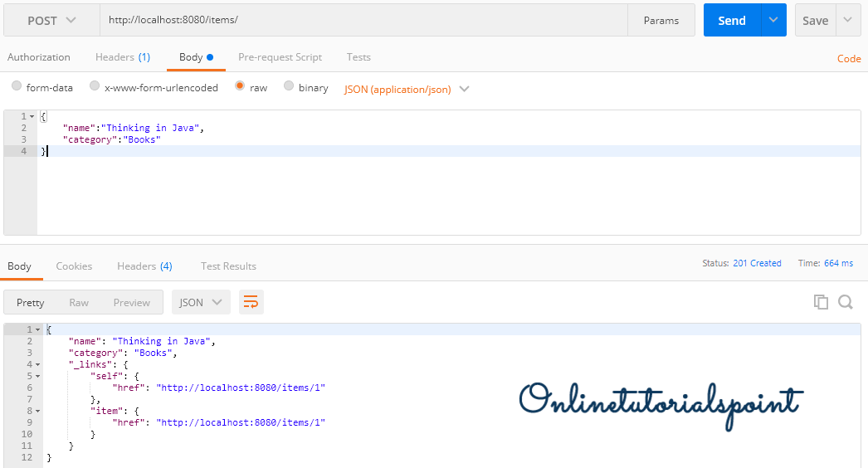Copy response body using the copy icon
Viewport: 868px width, 468px height.
coord(821,302)
